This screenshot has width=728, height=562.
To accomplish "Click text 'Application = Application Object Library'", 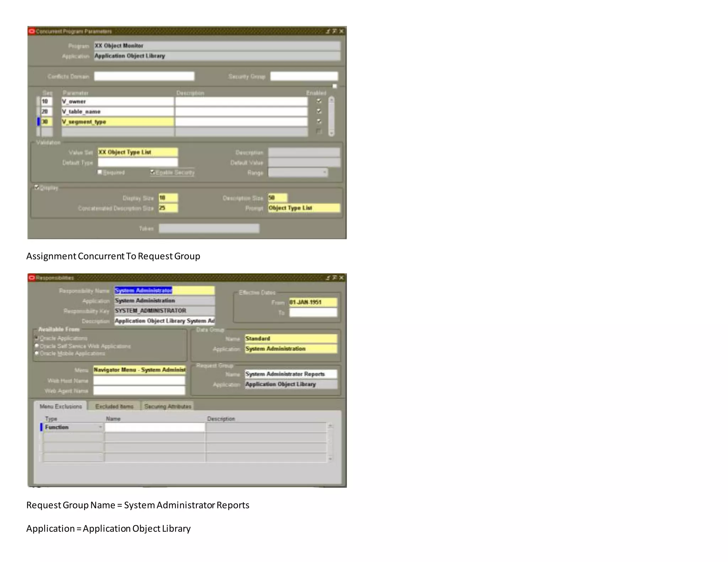I will pos(108,529).
